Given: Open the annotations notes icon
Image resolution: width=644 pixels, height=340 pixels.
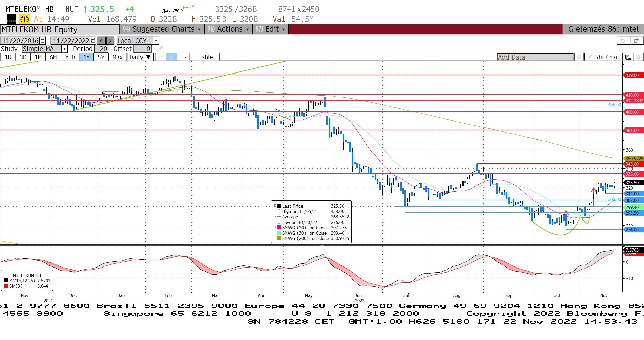Looking at the screenshot, I should [628, 57].
